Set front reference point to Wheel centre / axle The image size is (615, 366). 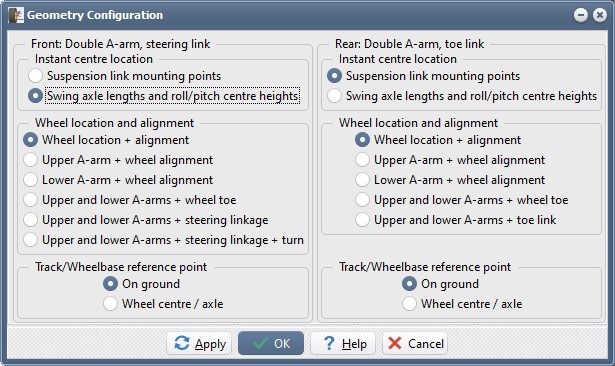(163, 304)
